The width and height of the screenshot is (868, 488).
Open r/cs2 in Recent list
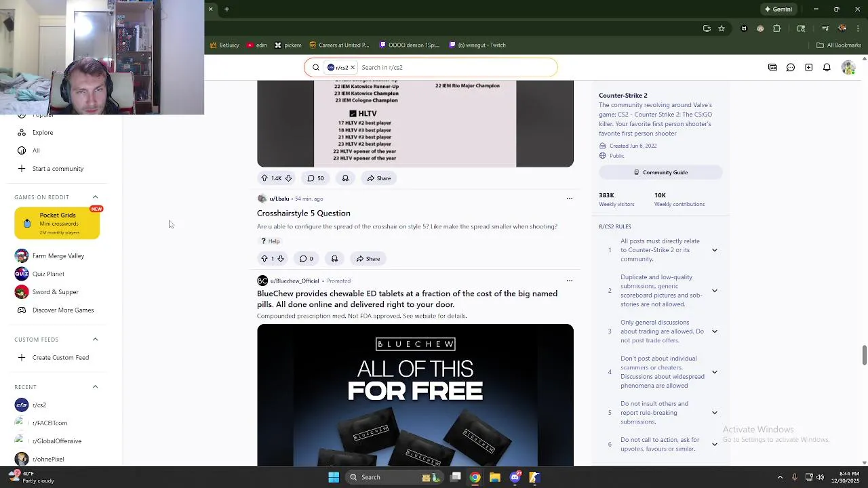39,405
